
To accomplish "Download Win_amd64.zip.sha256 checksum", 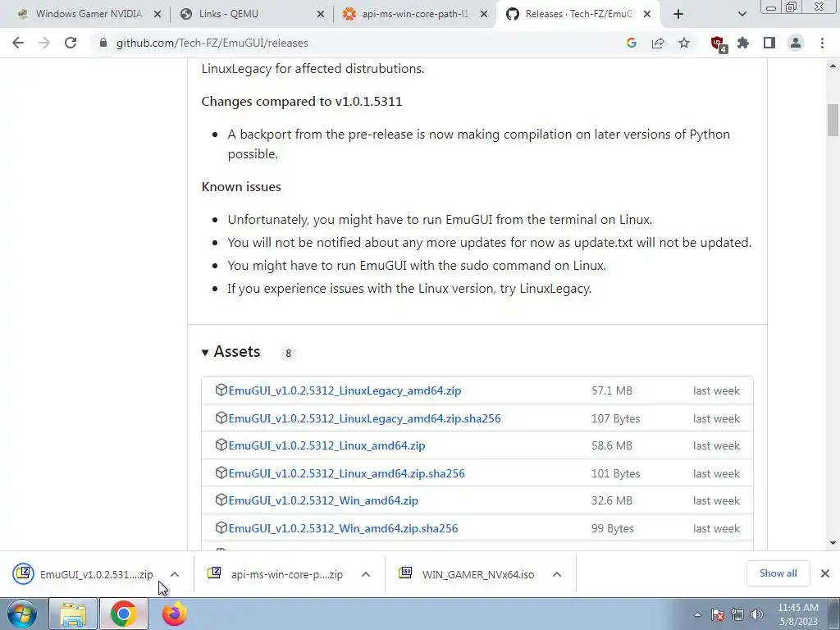I will (x=343, y=528).
